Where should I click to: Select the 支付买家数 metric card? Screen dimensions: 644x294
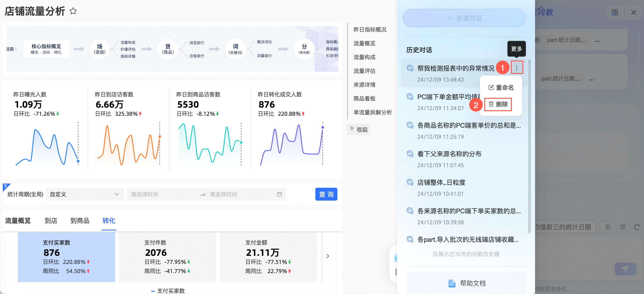[66, 257]
